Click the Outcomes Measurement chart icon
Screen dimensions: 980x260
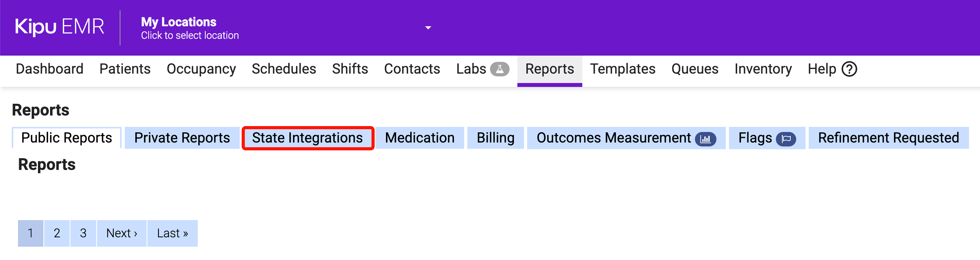pos(705,139)
